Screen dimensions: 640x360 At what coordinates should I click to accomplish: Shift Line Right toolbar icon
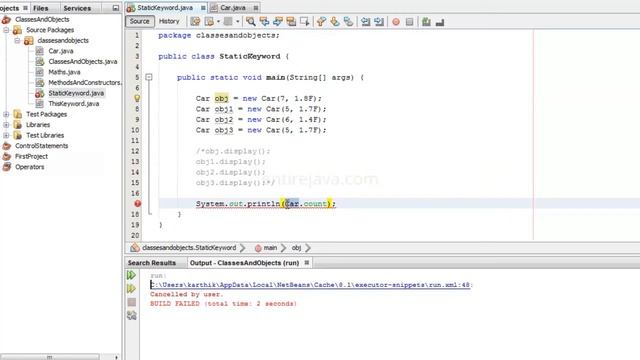click(379, 22)
